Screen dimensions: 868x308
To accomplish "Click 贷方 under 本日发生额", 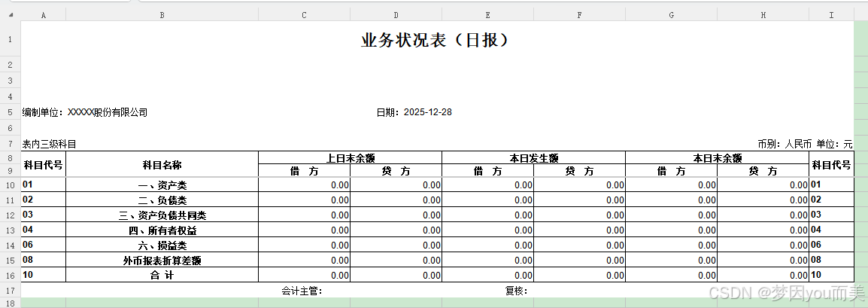I will (x=580, y=171).
